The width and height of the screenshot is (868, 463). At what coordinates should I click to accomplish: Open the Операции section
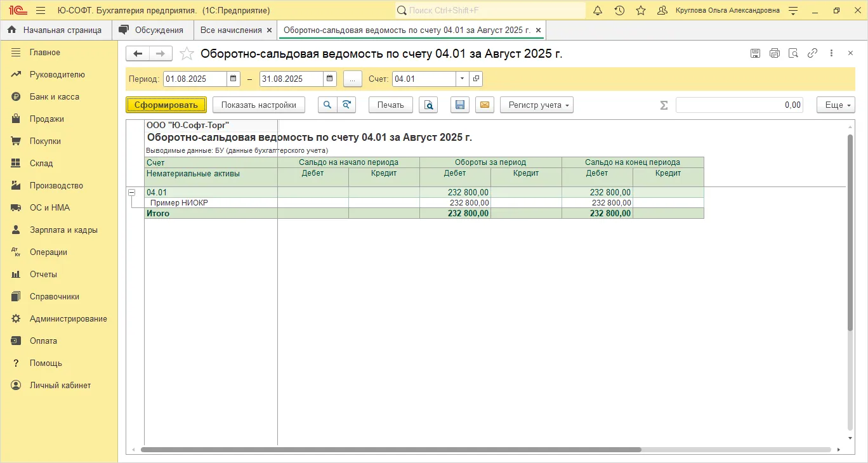pyautogui.click(x=59, y=252)
